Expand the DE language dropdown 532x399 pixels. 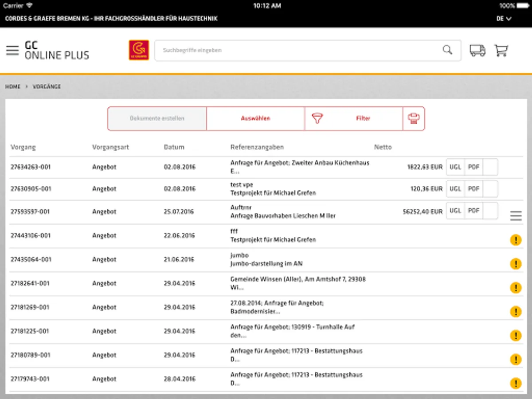click(504, 19)
